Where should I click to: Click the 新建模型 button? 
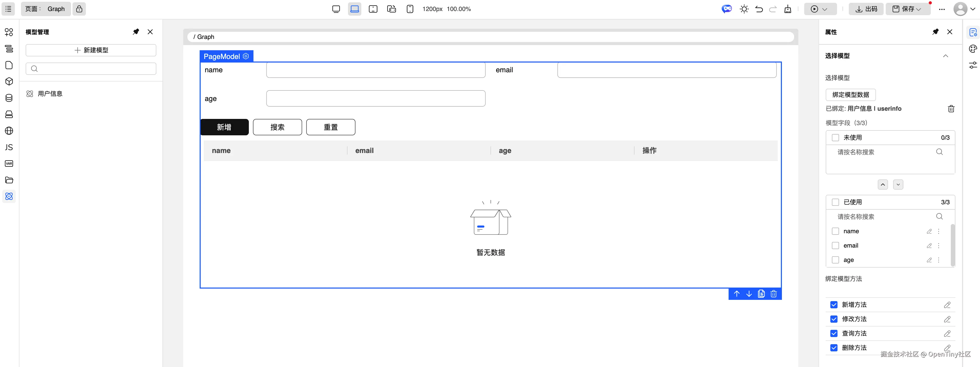coord(91,50)
